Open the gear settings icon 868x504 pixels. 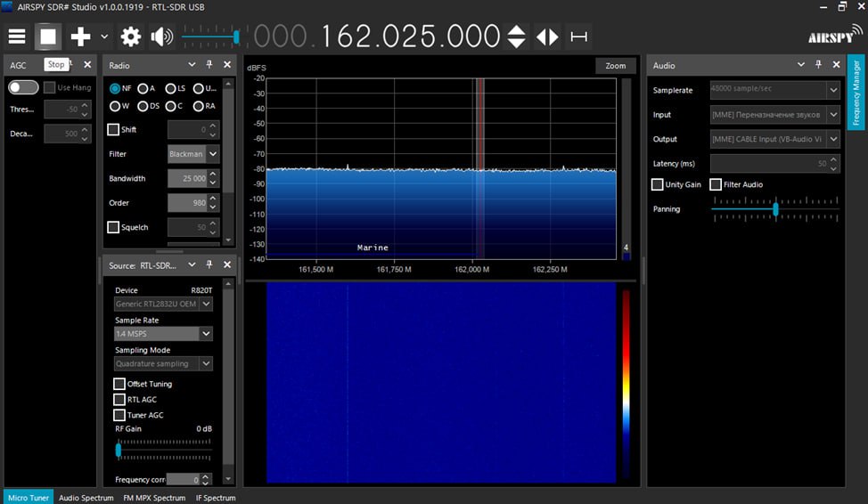131,37
